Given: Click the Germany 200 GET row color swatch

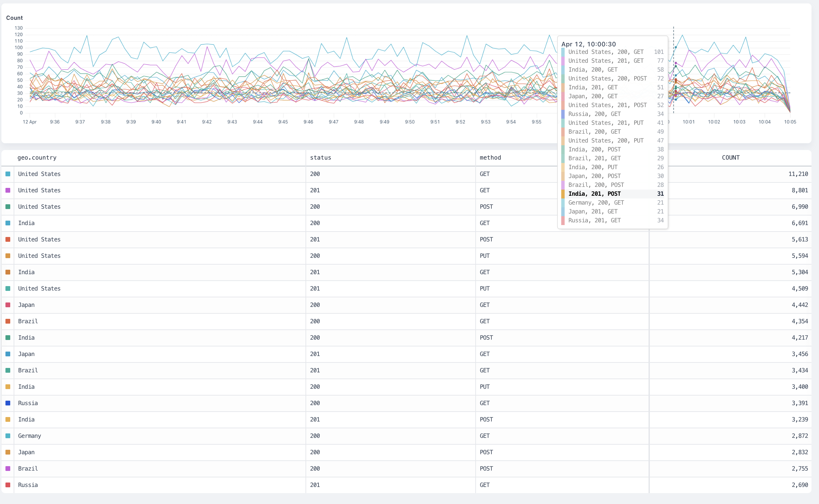Looking at the screenshot, I should click(x=8, y=436).
